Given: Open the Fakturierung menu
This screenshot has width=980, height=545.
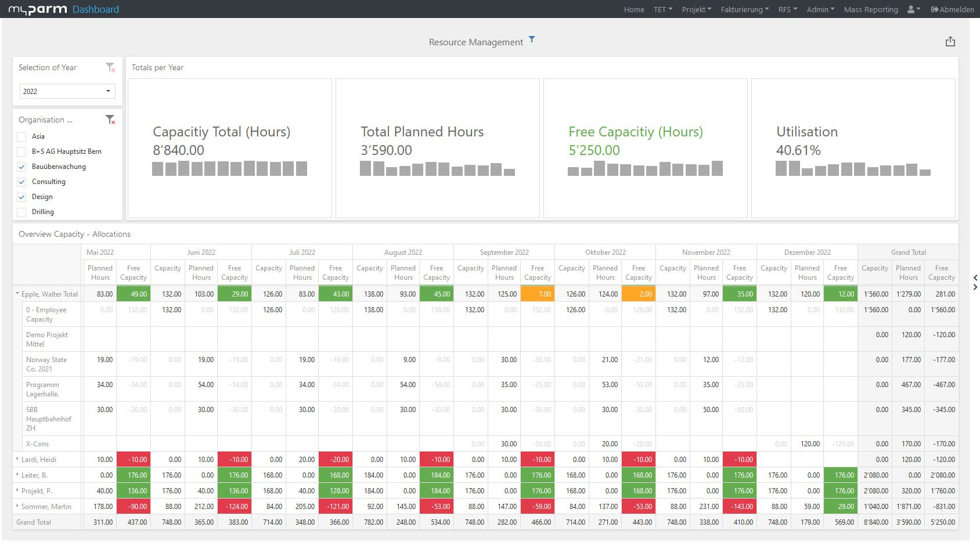Looking at the screenshot, I should pyautogui.click(x=744, y=9).
